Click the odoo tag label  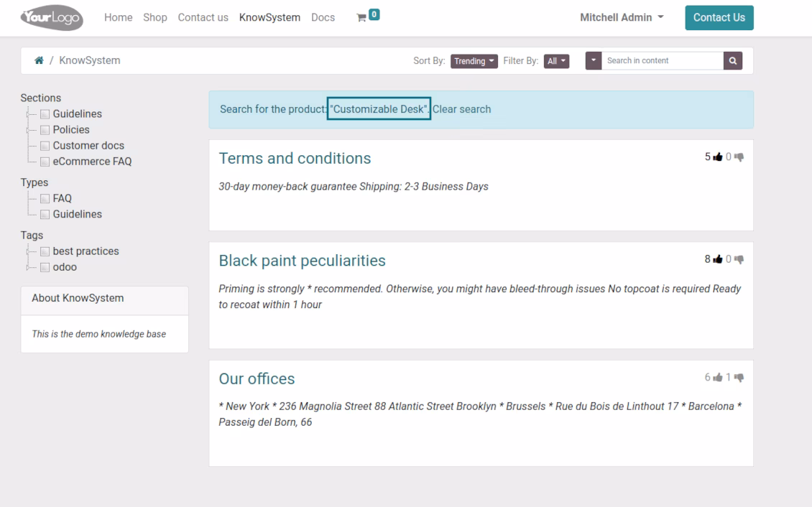pos(65,267)
